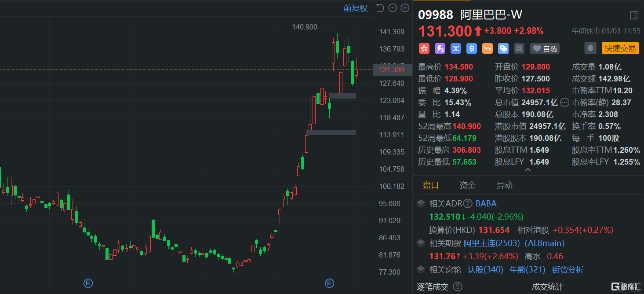Select the 逐笔成交 section tab
Screen dimensions: 644x294
click(x=433, y=287)
